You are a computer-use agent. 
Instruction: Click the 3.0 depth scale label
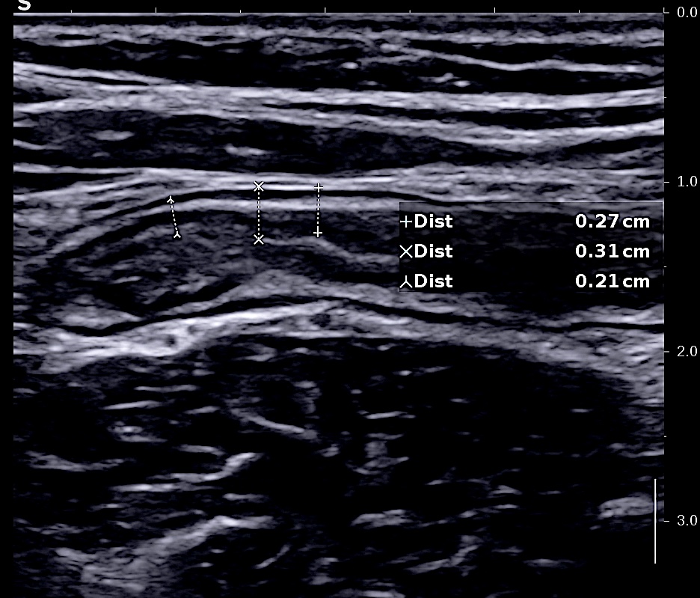[x=687, y=520]
